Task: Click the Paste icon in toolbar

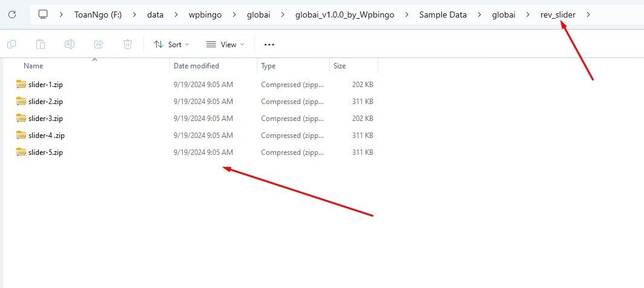Action: pyautogui.click(x=41, y=44)
